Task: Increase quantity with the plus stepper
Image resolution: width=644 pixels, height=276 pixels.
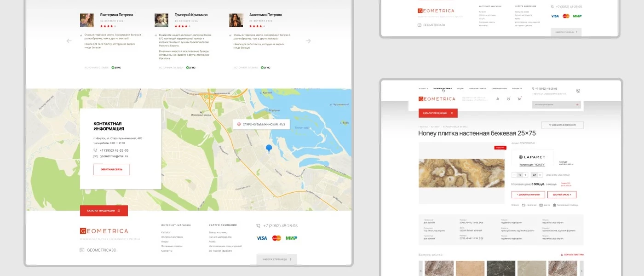Action: [526, 175]
